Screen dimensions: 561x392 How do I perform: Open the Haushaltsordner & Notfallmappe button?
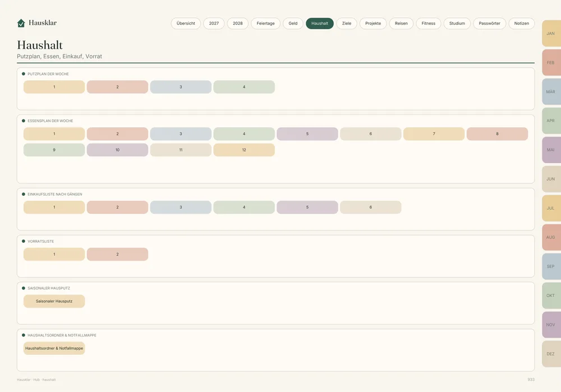(x=54, y=348)
